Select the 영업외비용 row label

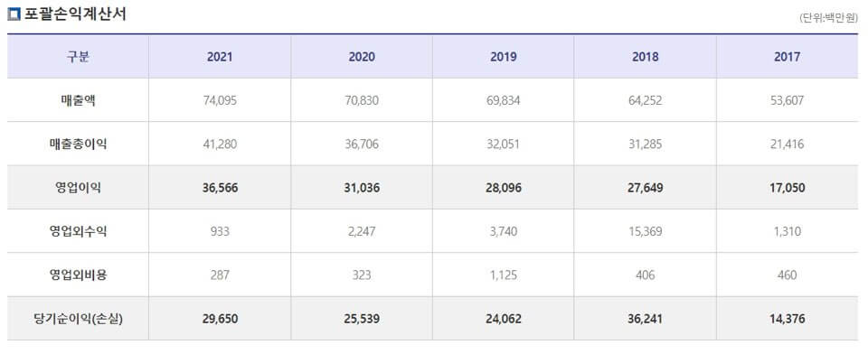click(78, 275)
